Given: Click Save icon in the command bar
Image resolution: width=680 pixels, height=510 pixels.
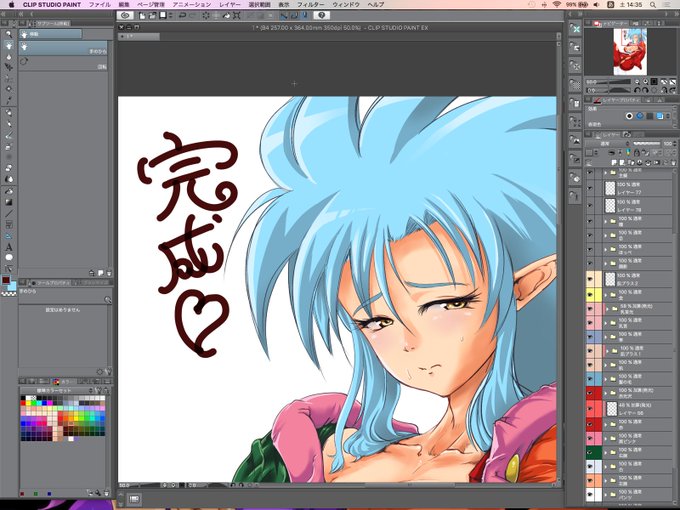Looking at the screenshot, I should coord(163,15).
